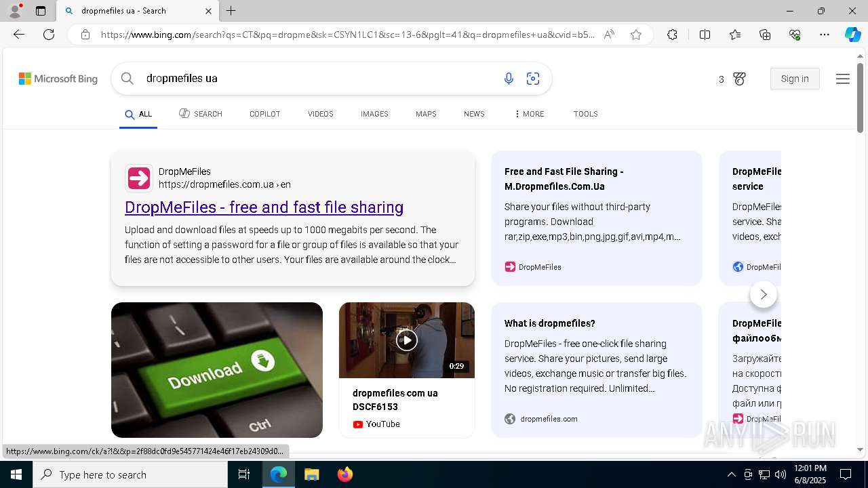The width and height of the screenshot is (868, 488).
Task: Open Task View on taskbar
Action: [244, 474]
